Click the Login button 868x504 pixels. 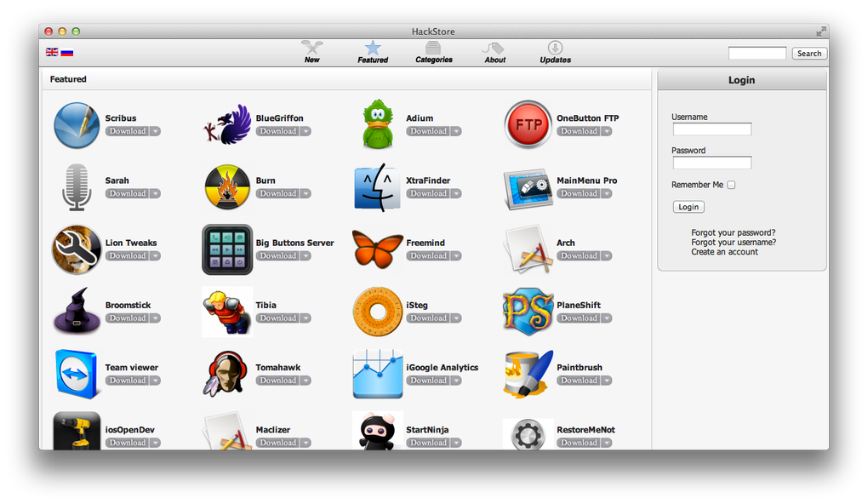688,207
